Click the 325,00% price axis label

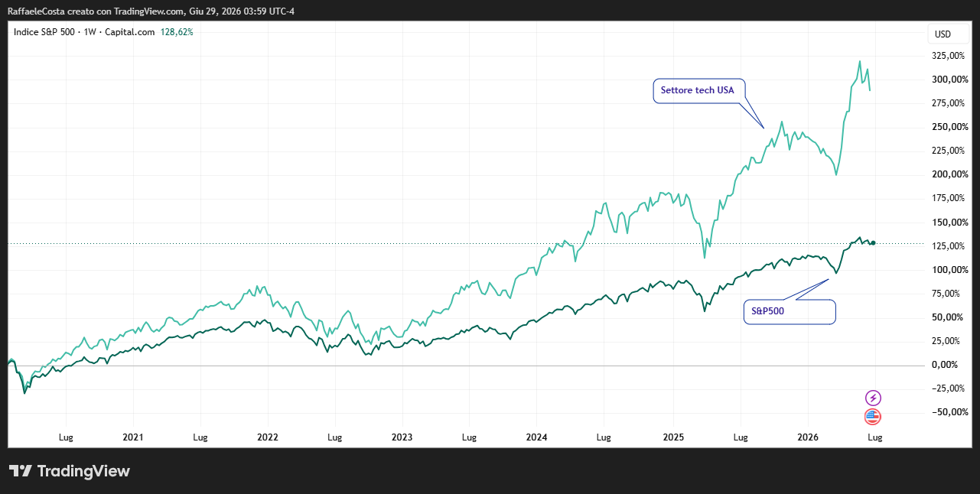coord(949,56)
